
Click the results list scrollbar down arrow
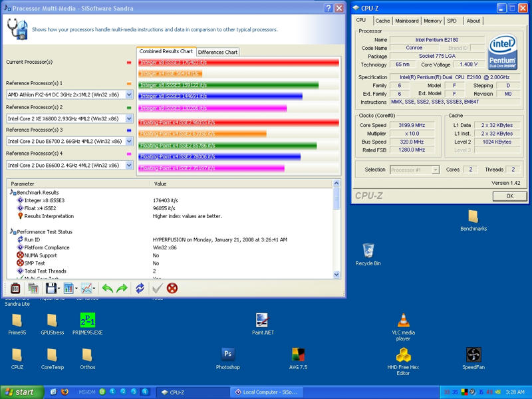[336, 275]
